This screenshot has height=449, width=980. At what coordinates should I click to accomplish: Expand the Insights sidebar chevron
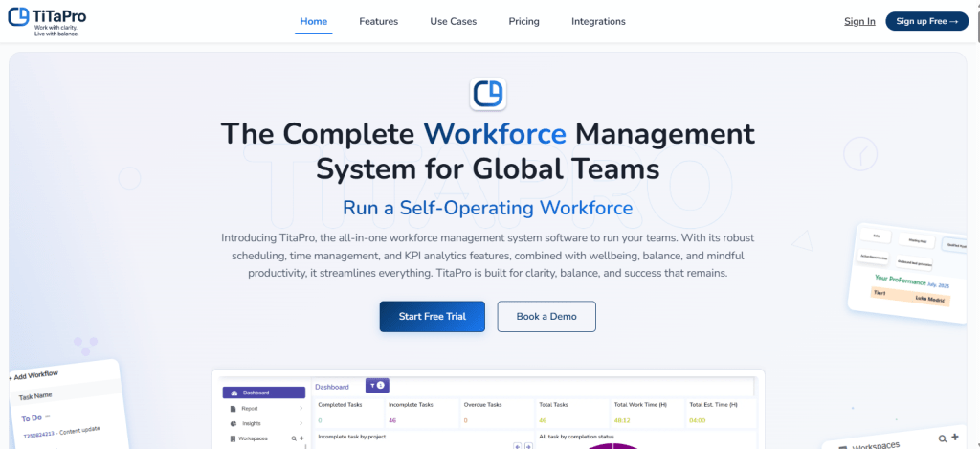tap(301, 423)
